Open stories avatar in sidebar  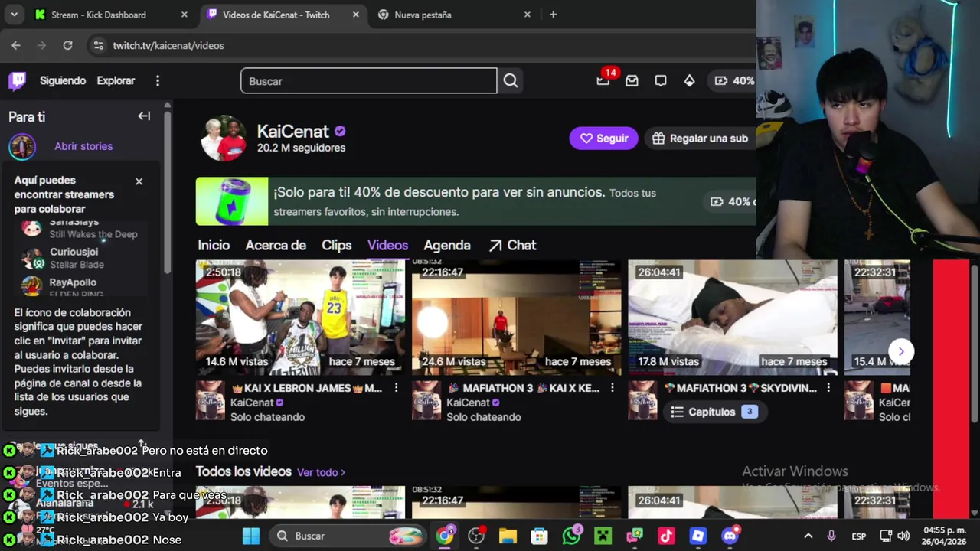point(22,146)
